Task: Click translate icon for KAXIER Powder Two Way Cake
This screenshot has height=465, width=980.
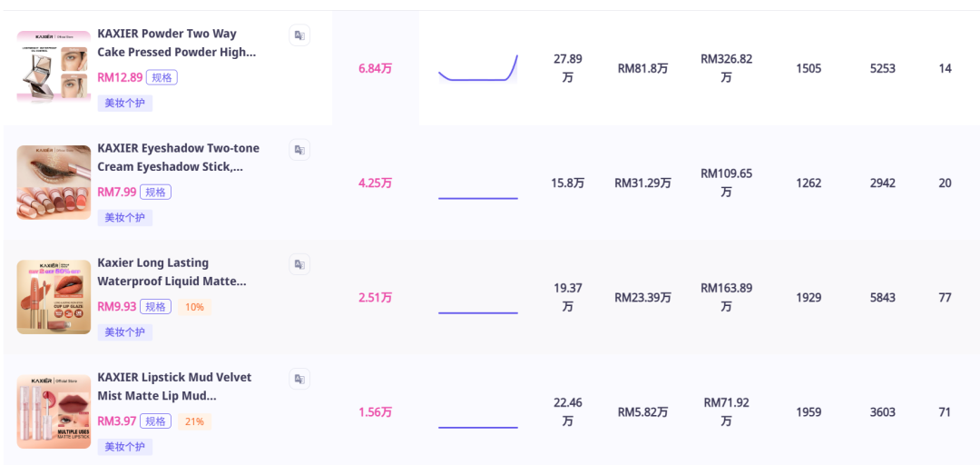Action: click(x=299, y=35)
